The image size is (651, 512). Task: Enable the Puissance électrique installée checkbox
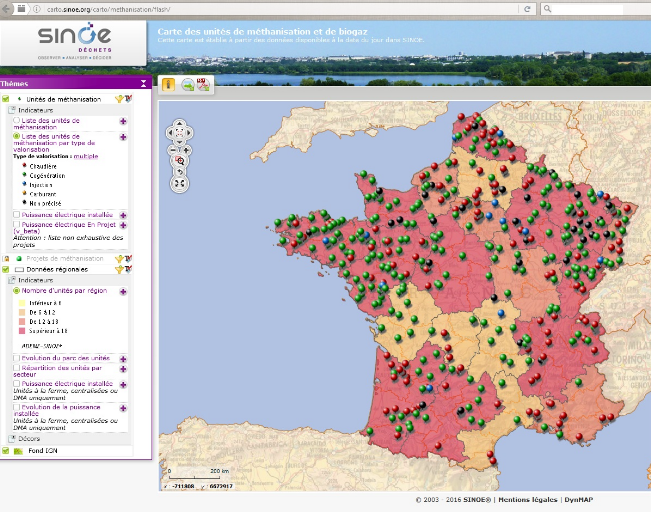coord(16,214)
